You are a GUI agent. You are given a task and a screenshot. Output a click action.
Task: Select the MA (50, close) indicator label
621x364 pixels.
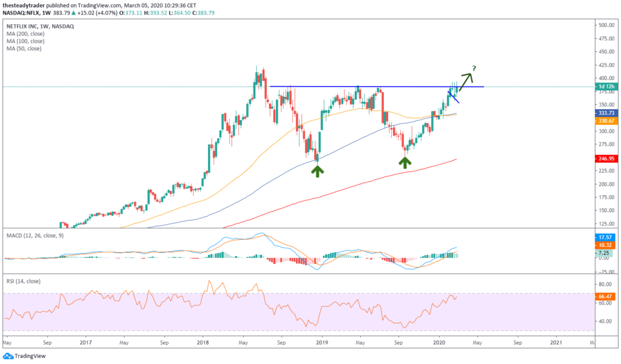pos(24,48)
